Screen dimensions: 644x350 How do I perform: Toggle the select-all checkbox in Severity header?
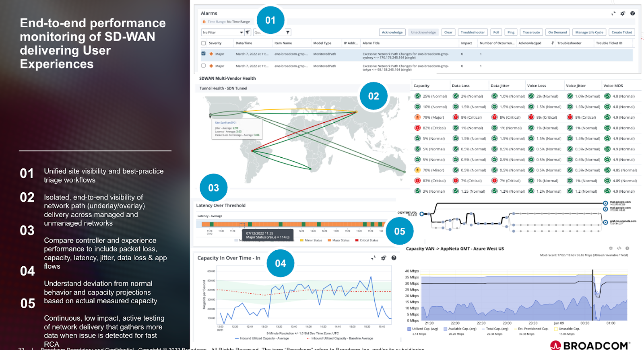point(204,43)
